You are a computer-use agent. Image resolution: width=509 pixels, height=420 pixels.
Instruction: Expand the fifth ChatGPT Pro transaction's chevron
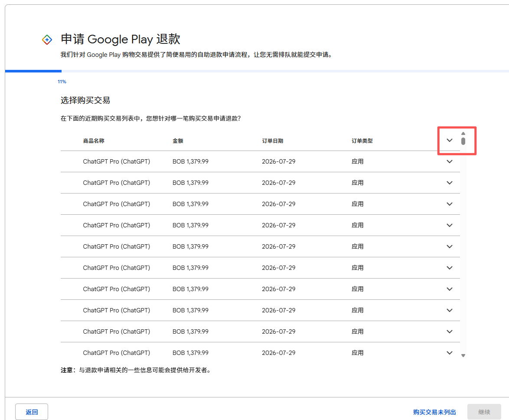tap(449, 246)
